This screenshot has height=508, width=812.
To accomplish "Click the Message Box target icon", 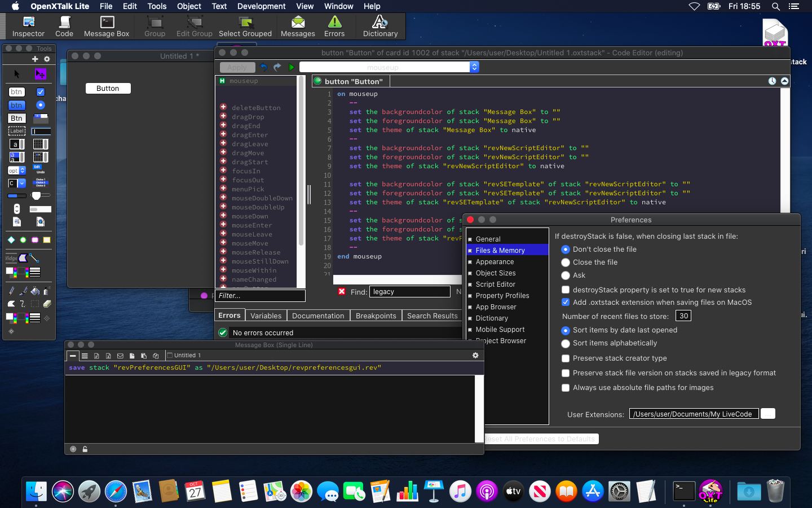I will coord(73,449).
